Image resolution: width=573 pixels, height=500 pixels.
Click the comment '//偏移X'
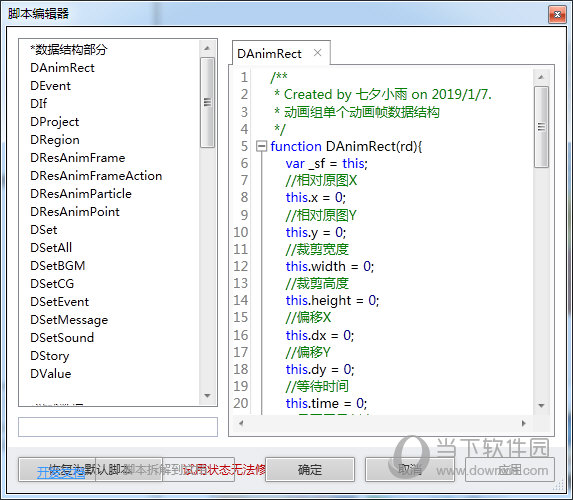[x=308, y=317]
